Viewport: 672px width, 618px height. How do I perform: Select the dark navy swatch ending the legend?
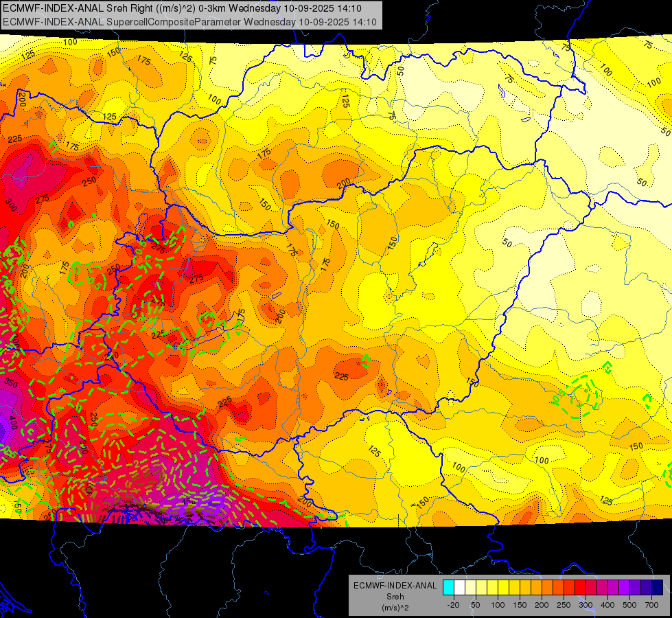pyautogui.click(x=658, y=587)
